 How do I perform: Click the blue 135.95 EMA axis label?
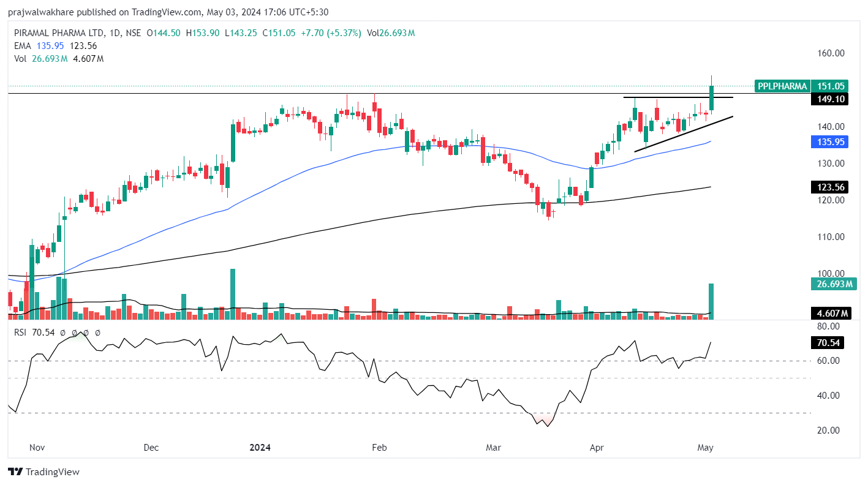coord(831,141)
